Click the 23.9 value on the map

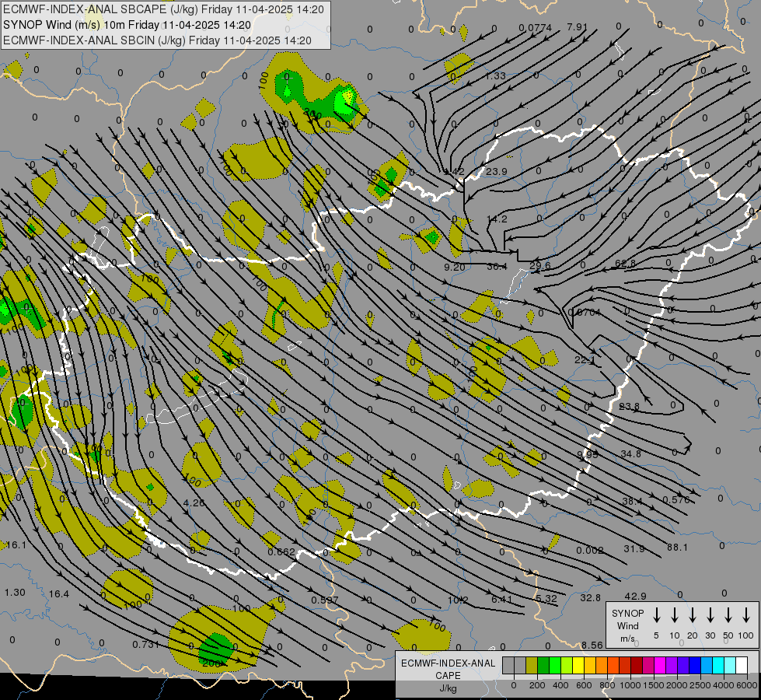(497, 171)
